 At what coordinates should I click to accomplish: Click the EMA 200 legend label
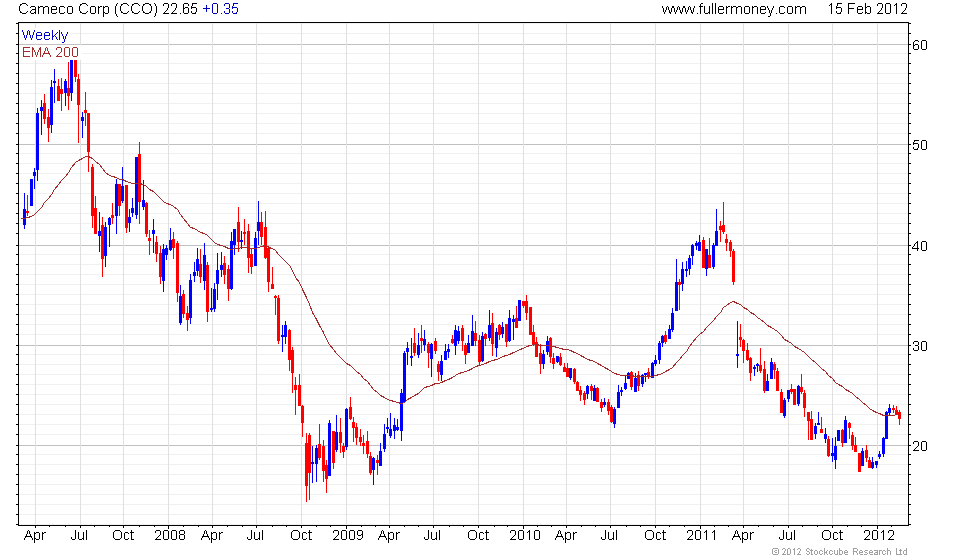coord(50,52)
